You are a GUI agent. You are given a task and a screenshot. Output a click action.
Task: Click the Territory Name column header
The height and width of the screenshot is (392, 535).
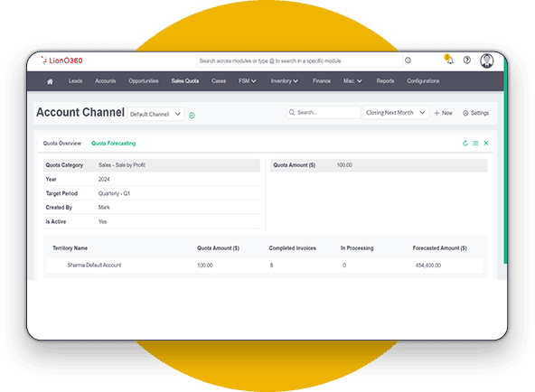pyautogui.click(x=70, y=248)
